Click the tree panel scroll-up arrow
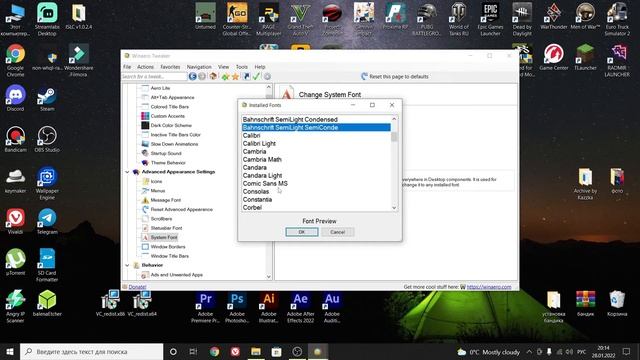640x360 pixels. click(269, 87)
